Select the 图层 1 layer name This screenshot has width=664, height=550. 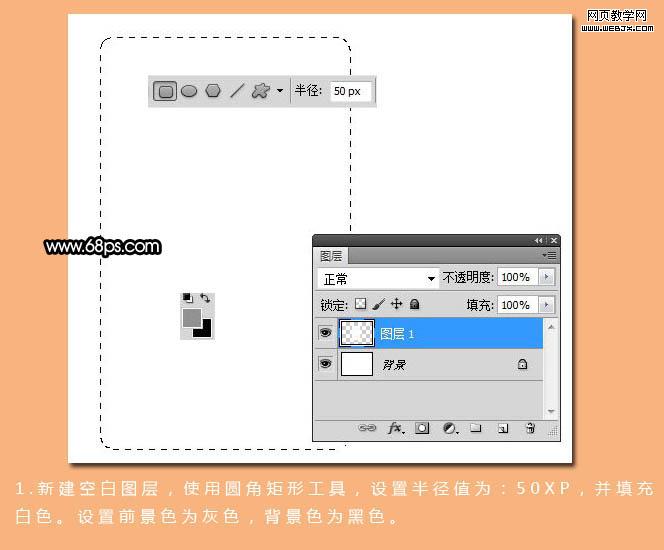point(397,334)
